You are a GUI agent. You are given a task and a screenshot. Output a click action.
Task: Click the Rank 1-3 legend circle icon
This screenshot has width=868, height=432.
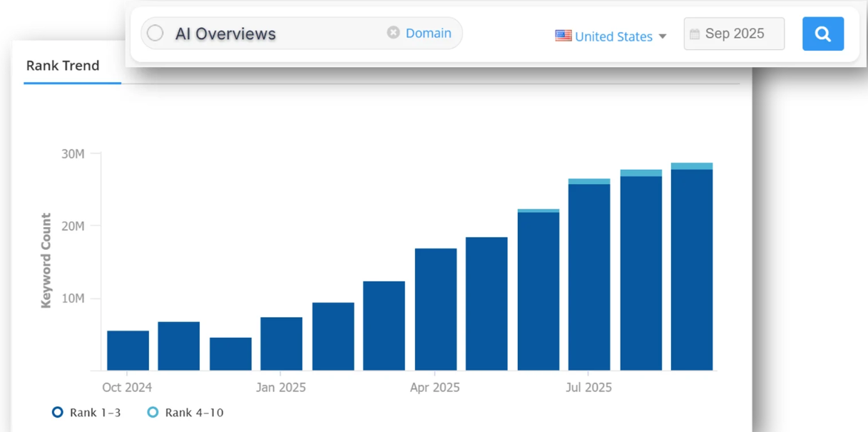pyautogui.click(x=57, y=412)
